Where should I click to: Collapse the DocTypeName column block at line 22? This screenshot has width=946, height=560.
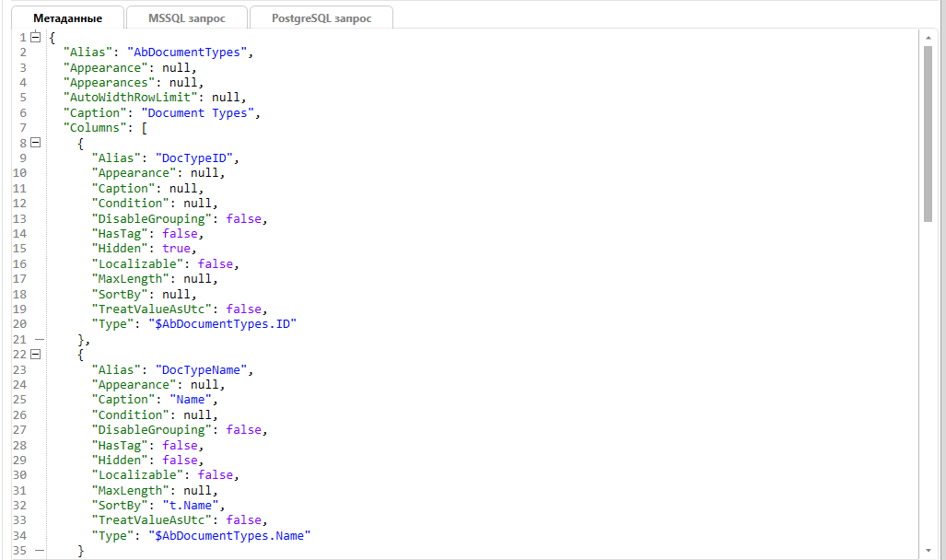click(x=36, y=355)
